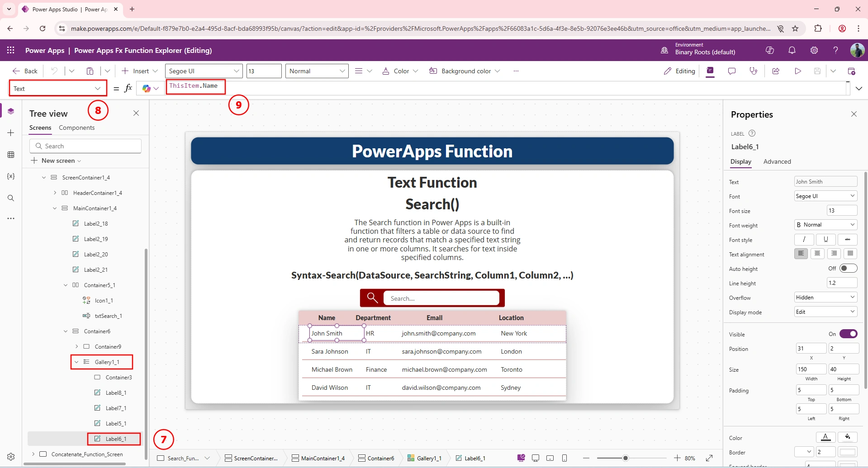Open the notifications bell in purple header
This screenshot has width=868, height=468.
click(792, 50)
